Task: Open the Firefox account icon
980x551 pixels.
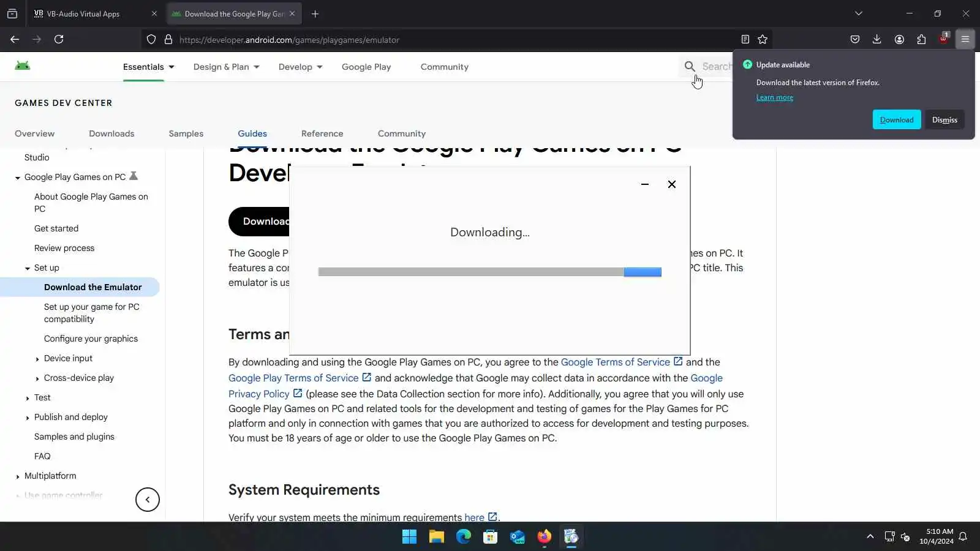Action: pyautogui.click(x=899, y=39)
